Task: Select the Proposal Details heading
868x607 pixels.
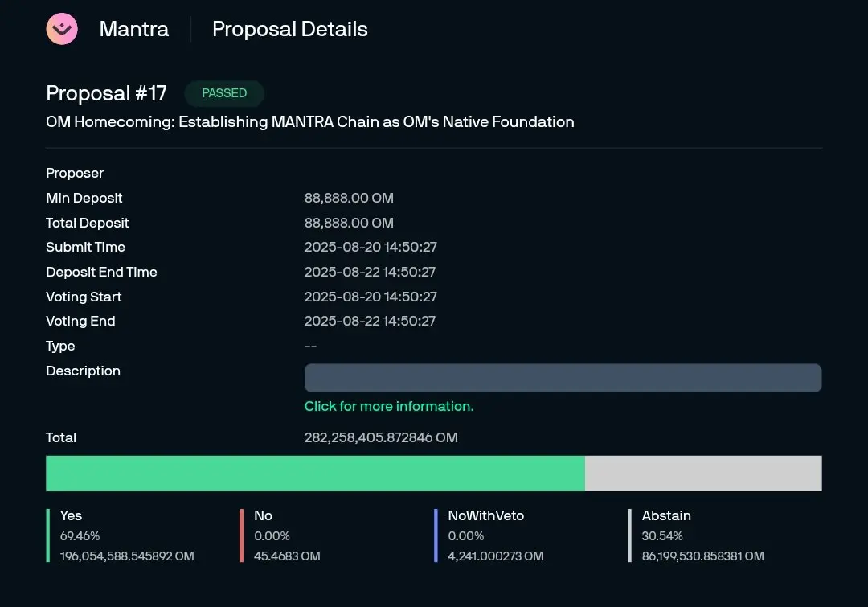Action: pyautogui.click(x=290, y=29)
